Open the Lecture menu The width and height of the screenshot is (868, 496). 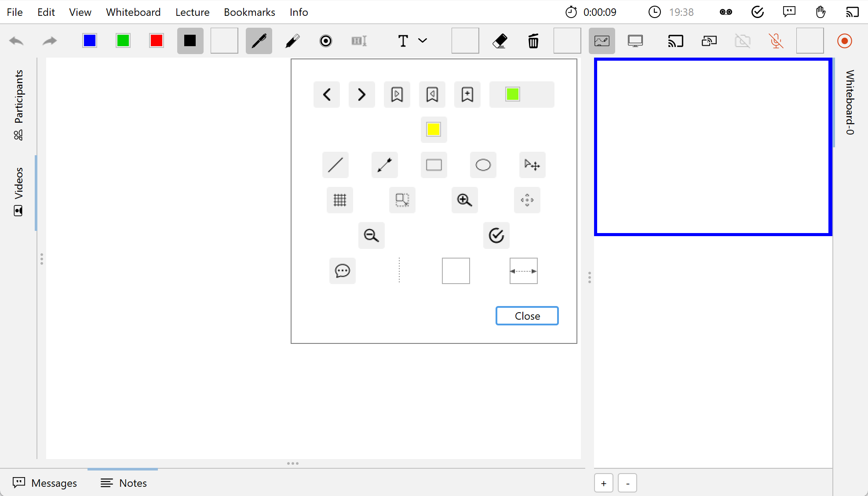192,12
